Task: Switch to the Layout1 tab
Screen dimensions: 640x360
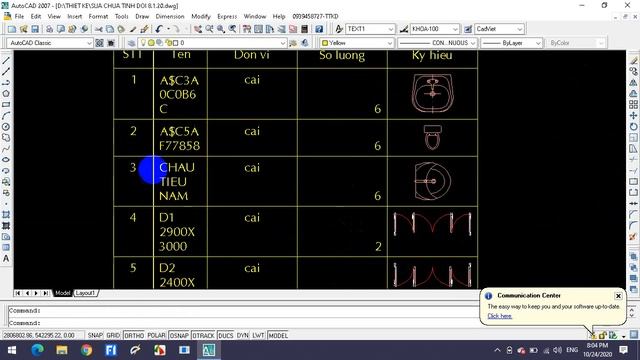Action: tap(85, 293)
